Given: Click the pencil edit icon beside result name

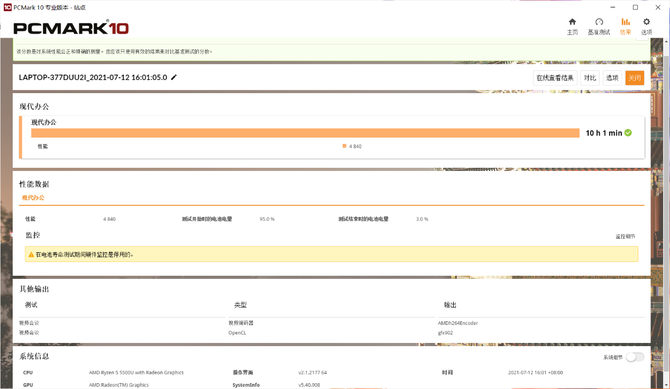Looking at the screenshot, I should pos(173,77).
